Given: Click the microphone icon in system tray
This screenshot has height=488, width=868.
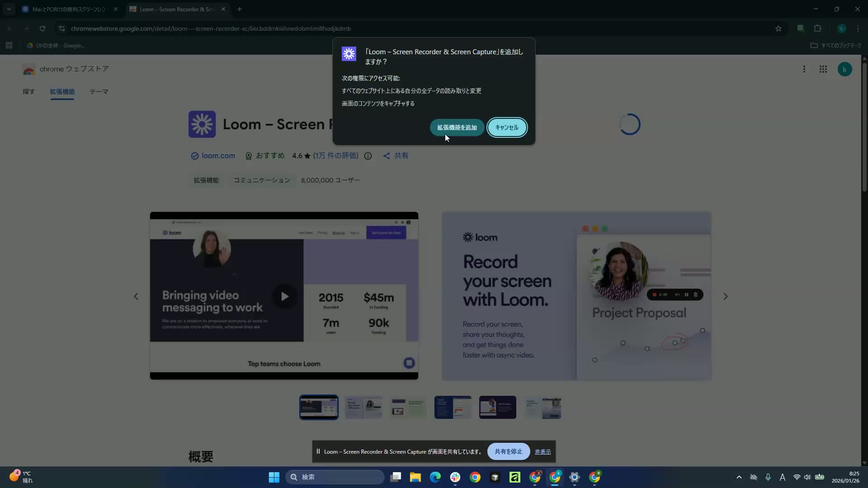Looking at the screenshot, I should (x=768, y=477).
